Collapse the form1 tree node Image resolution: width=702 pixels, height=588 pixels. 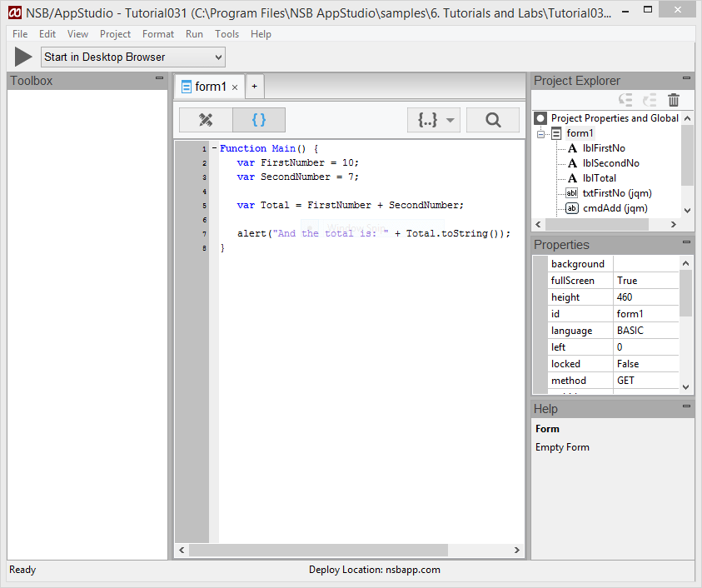coord(541,134)
